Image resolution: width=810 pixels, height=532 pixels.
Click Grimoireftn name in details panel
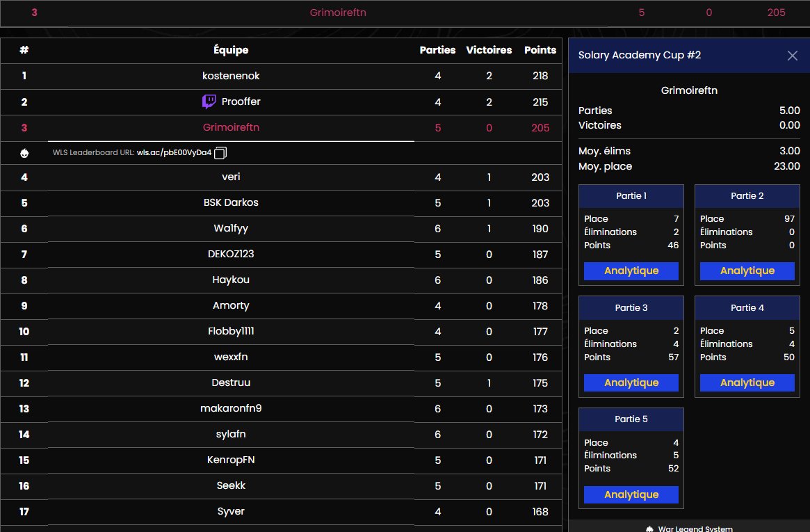tap(689, 90)
